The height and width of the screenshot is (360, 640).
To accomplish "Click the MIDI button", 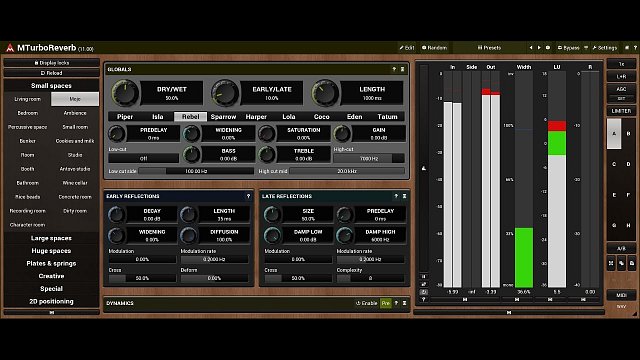I will coord(621,295).
